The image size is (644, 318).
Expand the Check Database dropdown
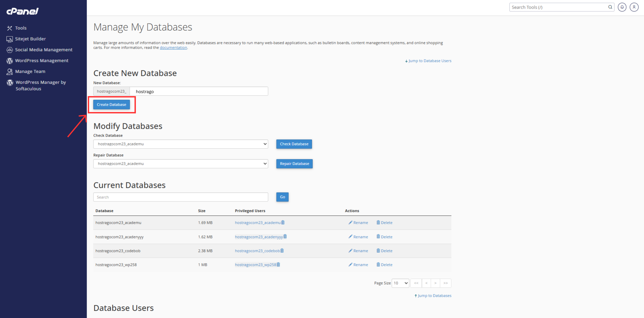tap(181, 144)
